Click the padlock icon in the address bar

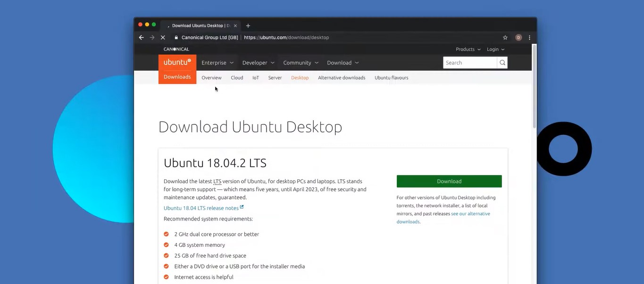[176, 37]
